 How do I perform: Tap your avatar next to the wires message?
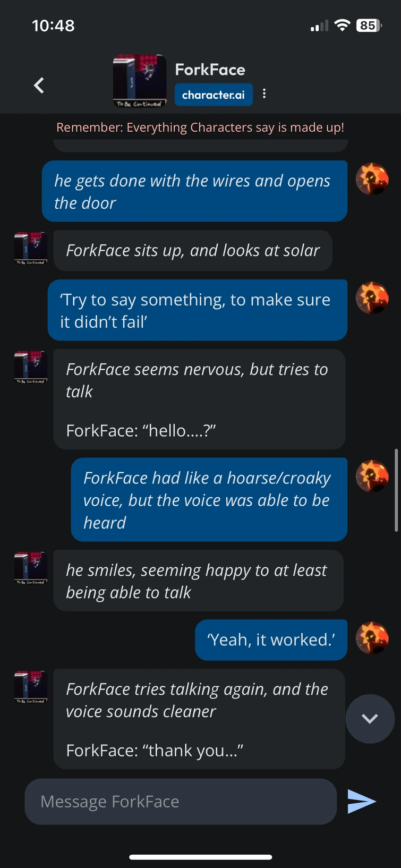[372, 179]
